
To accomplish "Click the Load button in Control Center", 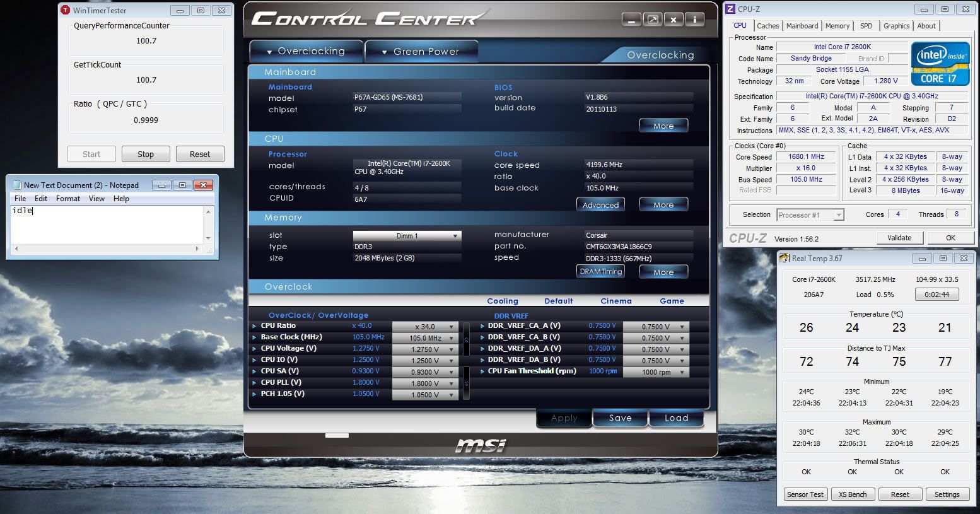I will (x=677, y=418).
